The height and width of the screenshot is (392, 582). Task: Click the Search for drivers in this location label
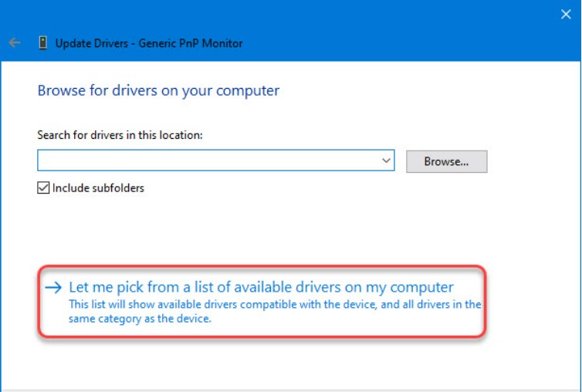pos(120,135)
